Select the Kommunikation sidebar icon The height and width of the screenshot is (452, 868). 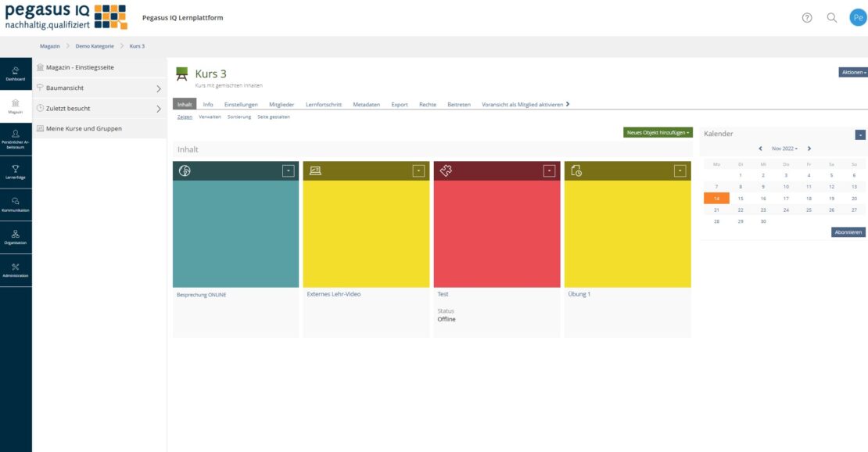point(16,205)
